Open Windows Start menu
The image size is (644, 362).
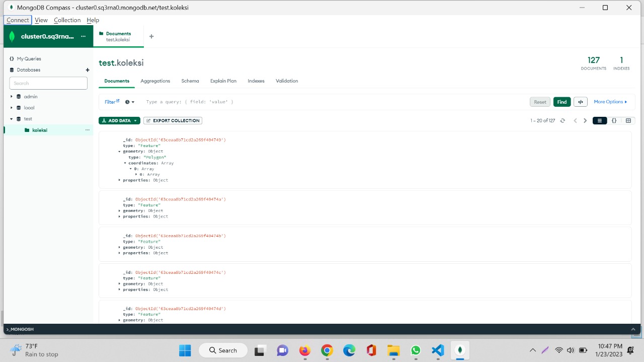click(185, 350)
